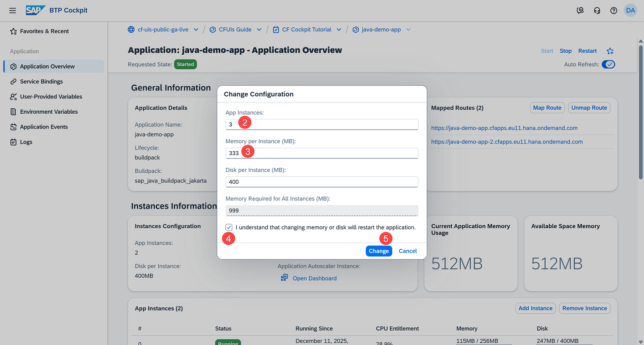Click the User-Provided Variables icon
The image size is (644, 345).
coord(13,97)
